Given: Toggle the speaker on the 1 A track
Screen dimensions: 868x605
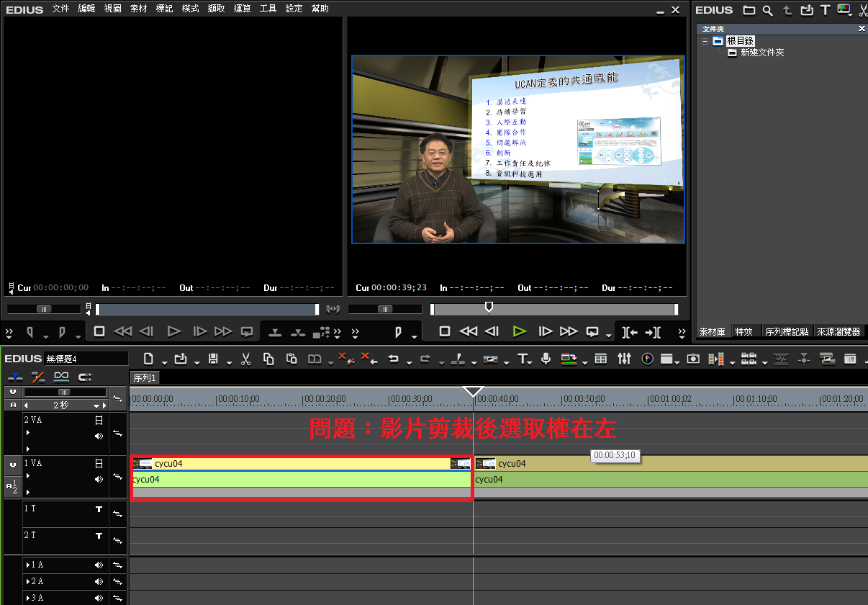Looking at the screenshot, I should tap(99, 565).
